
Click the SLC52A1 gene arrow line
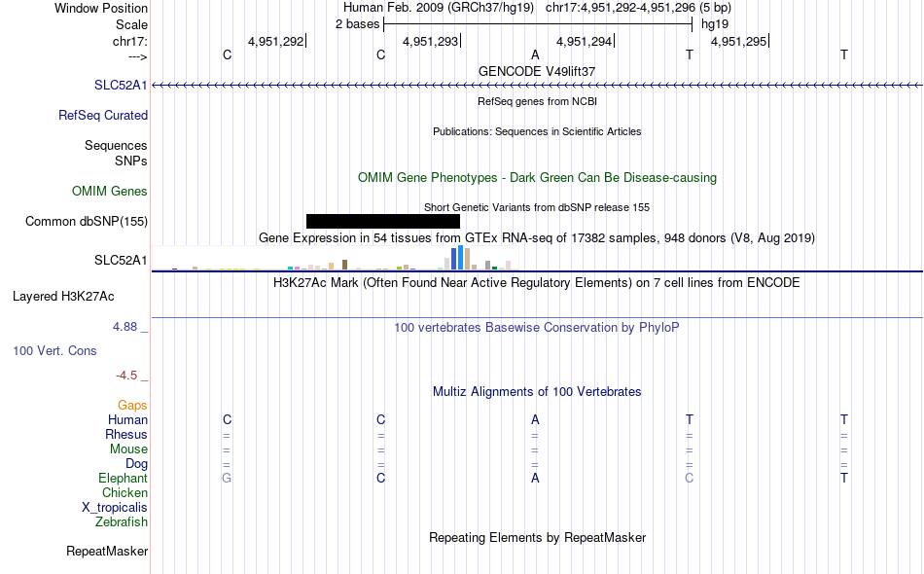point(538,86)
